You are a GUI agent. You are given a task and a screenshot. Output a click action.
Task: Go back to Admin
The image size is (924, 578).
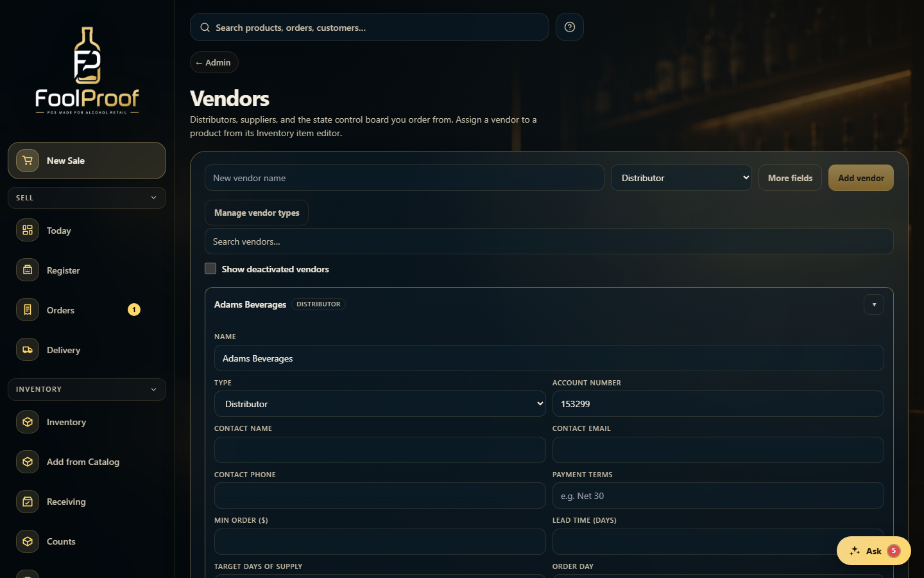(x=214, y=62)
